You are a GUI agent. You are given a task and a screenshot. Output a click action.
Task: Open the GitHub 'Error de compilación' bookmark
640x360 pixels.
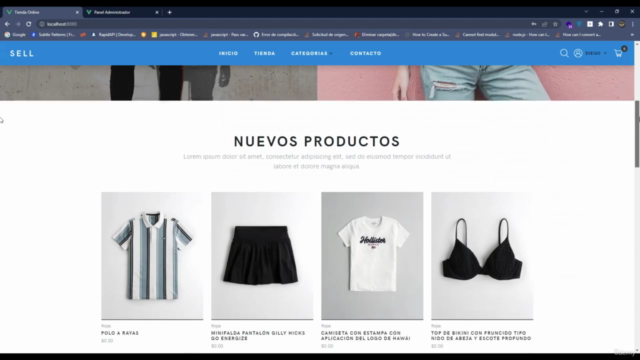276,35
